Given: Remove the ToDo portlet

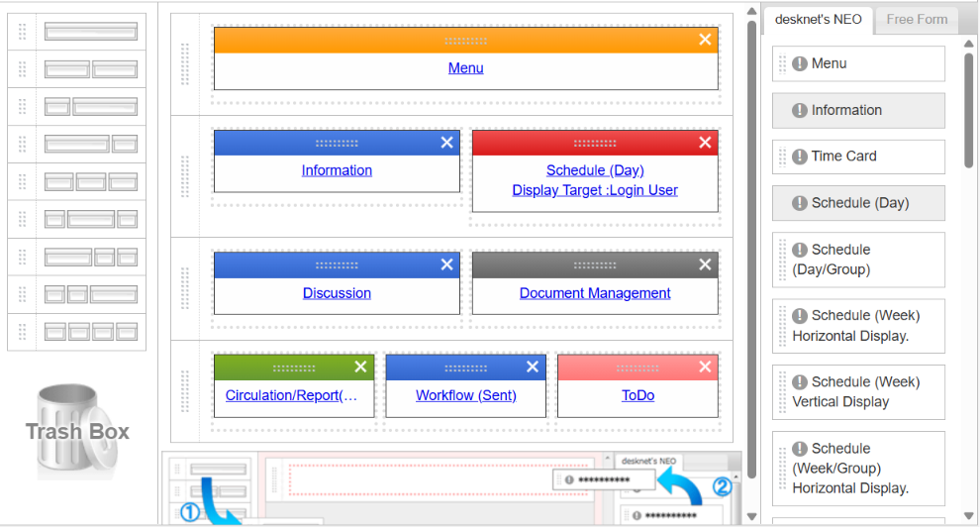Looking at the screenshot, I should (705, 367).
